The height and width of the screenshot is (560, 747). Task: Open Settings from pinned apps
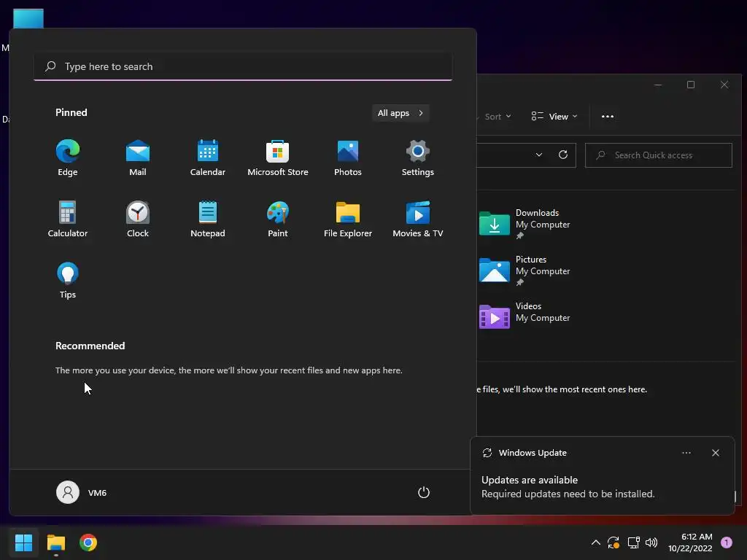418,158
